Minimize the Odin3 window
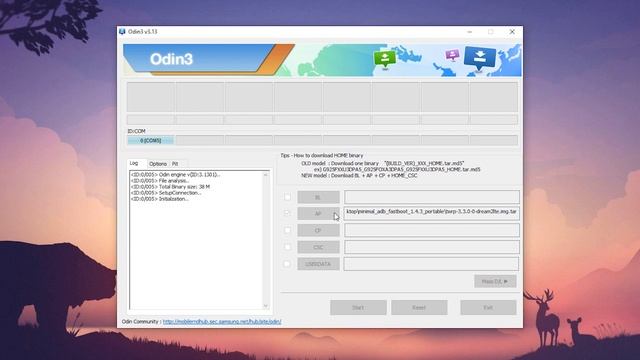Viewport: 640px width, 360px height. pyautogui.click(x=469, y=31)
